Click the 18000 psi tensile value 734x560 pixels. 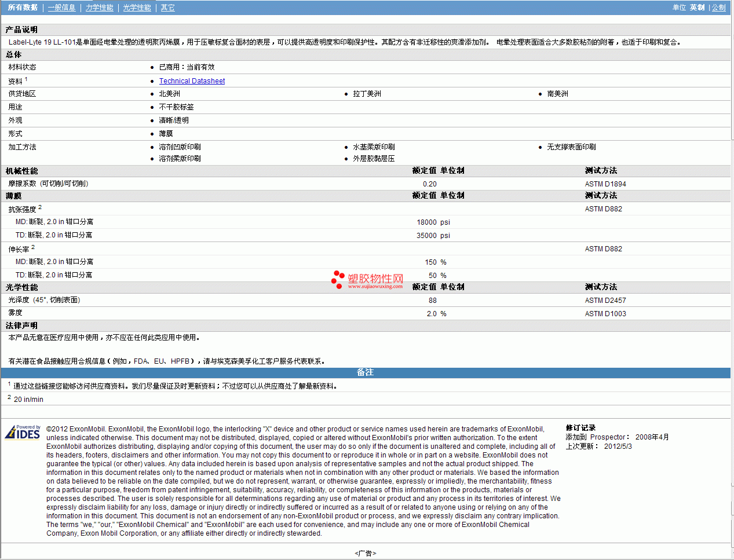[433, 222]
